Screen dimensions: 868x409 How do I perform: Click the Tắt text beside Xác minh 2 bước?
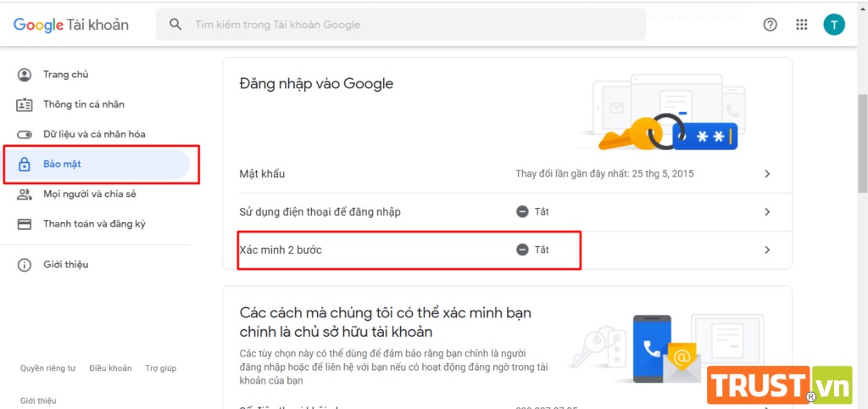point(542,250)
